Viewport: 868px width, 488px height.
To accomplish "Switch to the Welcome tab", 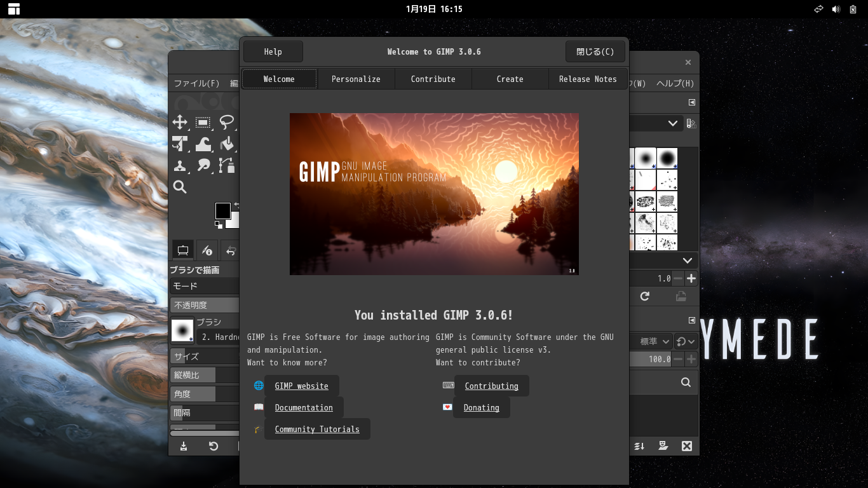I will click(x=279, y=79).
